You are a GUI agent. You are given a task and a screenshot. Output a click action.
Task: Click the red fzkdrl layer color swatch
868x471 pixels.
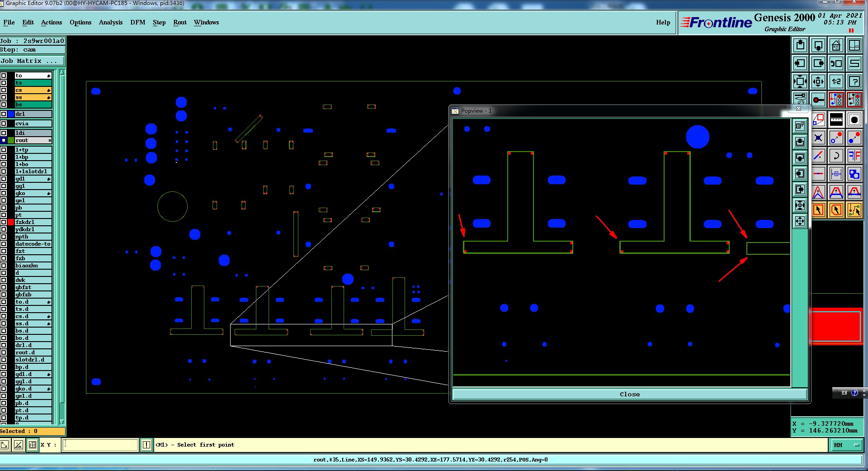[x=11, y=222]
